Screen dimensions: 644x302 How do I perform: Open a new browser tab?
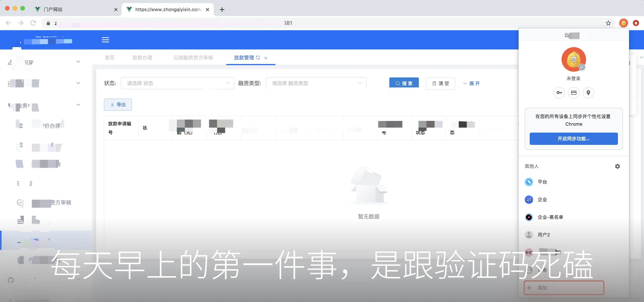click(222, 10)
